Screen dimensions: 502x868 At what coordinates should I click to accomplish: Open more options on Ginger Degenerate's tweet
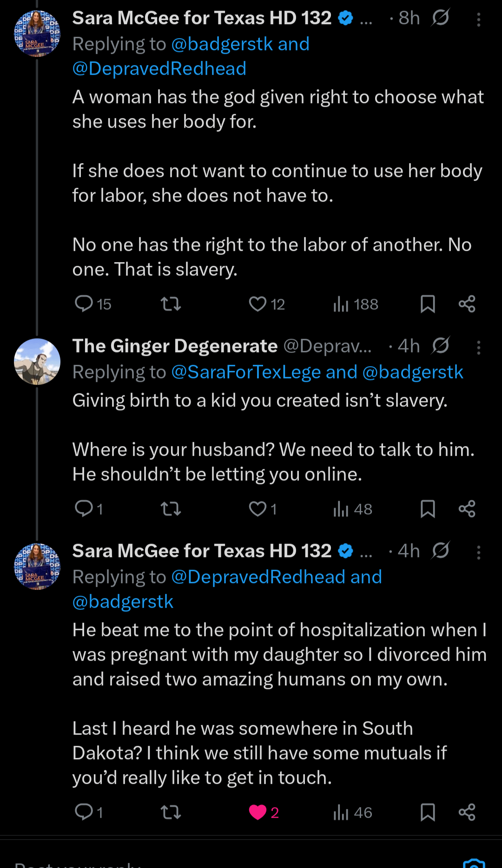coord(478,348)
